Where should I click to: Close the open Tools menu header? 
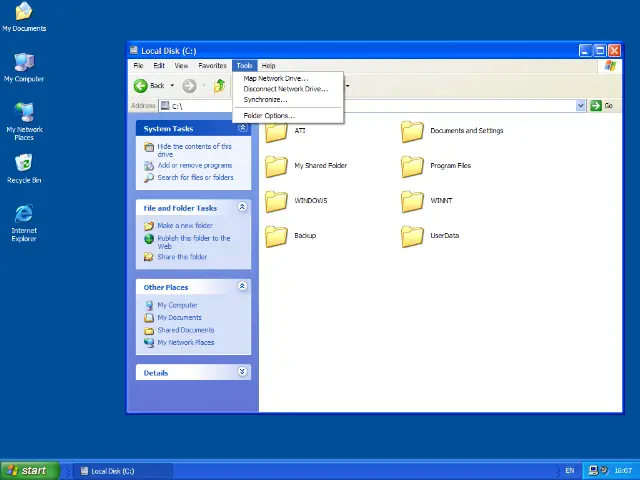244,66
